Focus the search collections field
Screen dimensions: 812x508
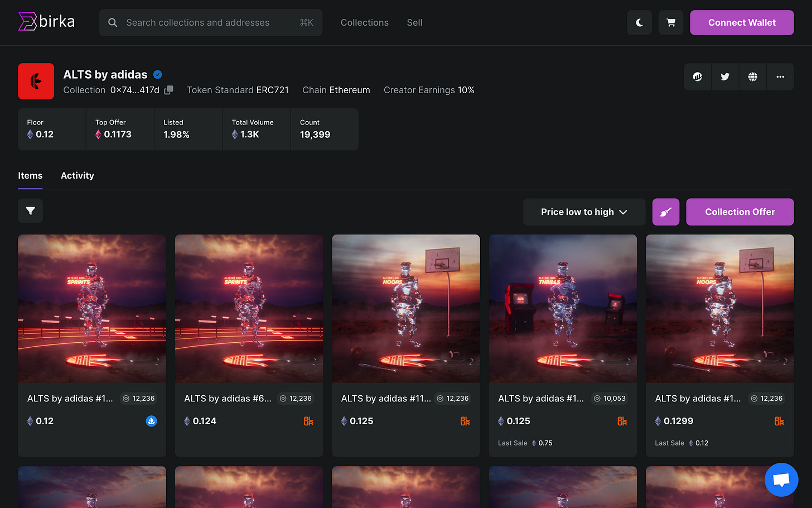211,22
